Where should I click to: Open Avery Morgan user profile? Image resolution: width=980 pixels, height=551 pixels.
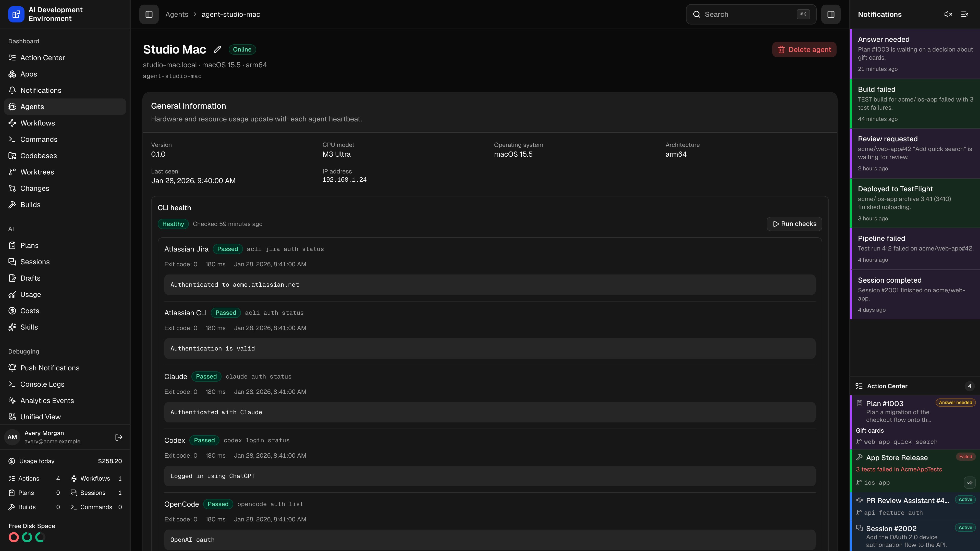52,437
